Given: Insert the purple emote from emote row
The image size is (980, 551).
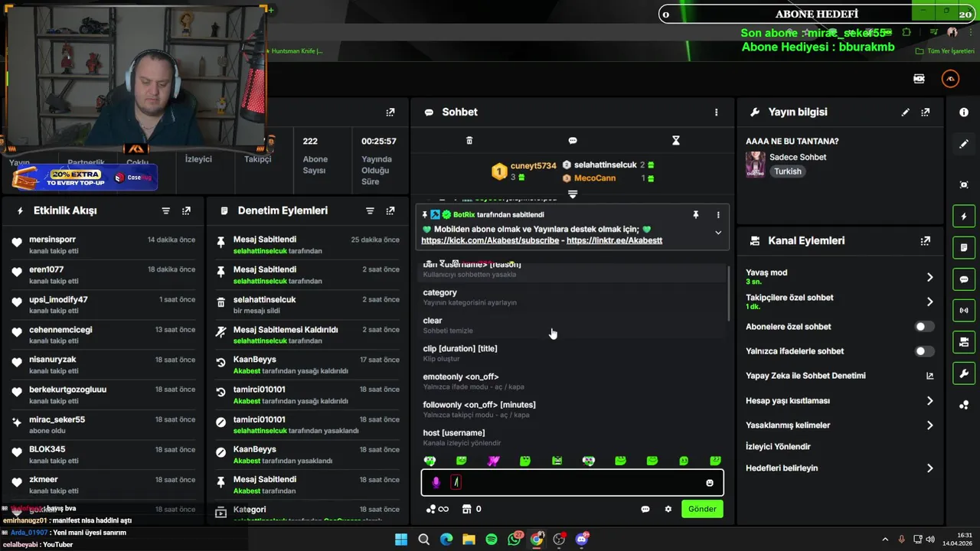Looking at the screenshot, I should click(493, 461).
